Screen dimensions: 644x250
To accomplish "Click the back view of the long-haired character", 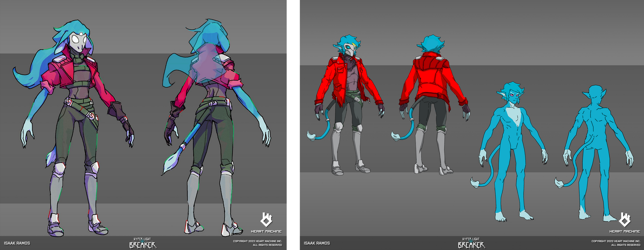I will (216, 127).
